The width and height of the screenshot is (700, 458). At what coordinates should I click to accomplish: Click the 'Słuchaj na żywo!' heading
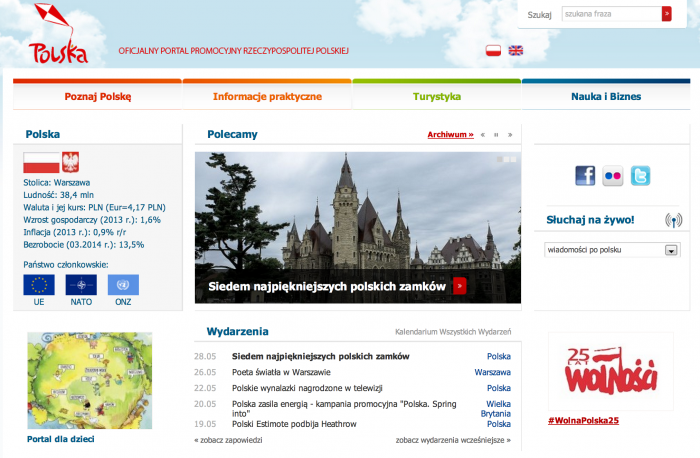(590, 220)
